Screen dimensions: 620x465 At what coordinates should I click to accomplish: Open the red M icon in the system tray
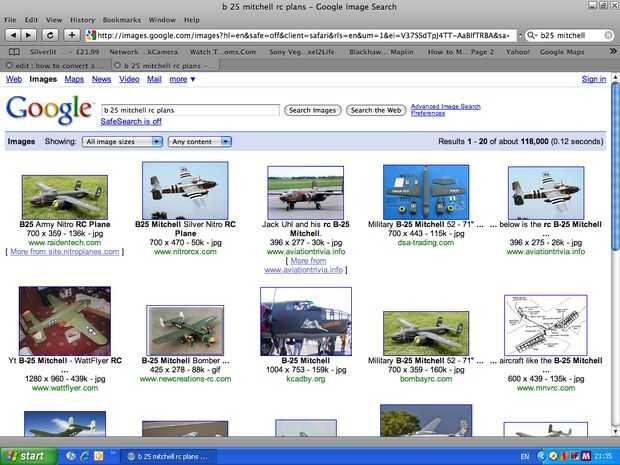tap(586, 457)
